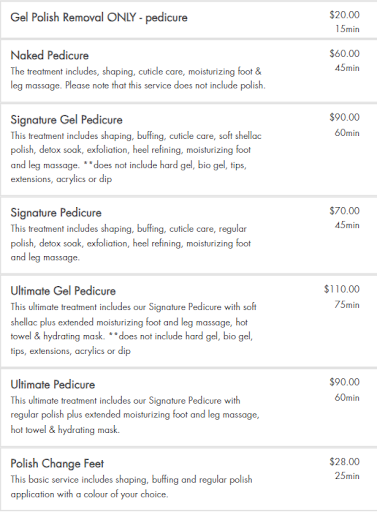
Task: Click the $70.00 Signature Pedicure price
Action: [x=345, y=211]
